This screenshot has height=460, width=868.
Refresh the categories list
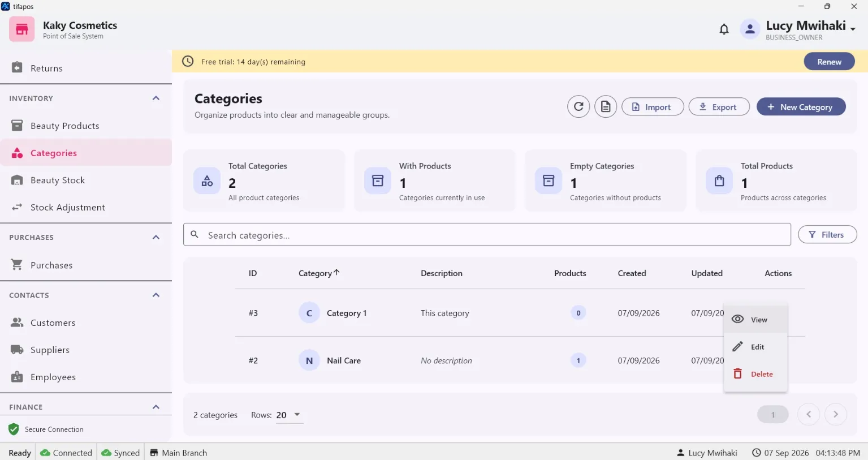pos(578,106)
